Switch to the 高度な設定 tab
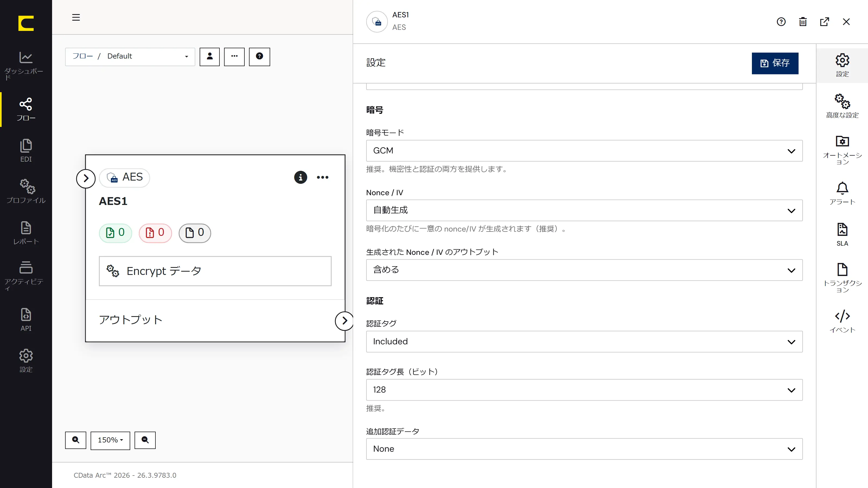The image size is (868, 488). coord(842,106)
